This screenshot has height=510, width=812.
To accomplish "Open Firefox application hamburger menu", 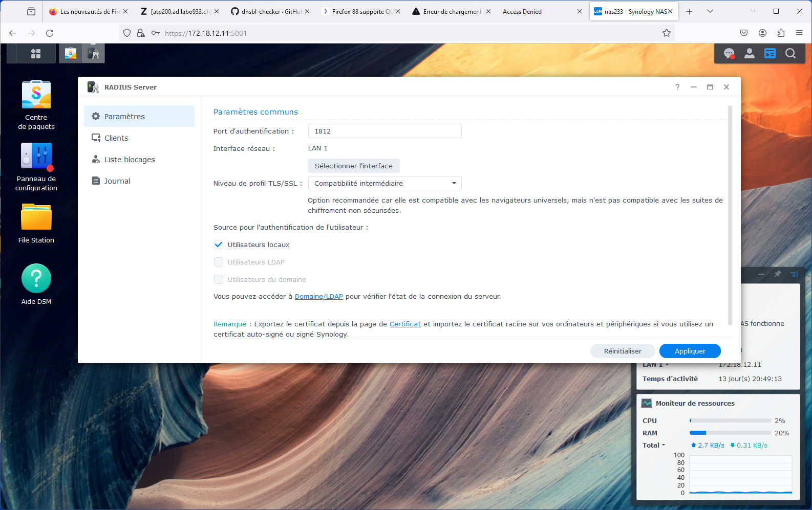I will 799,33.
